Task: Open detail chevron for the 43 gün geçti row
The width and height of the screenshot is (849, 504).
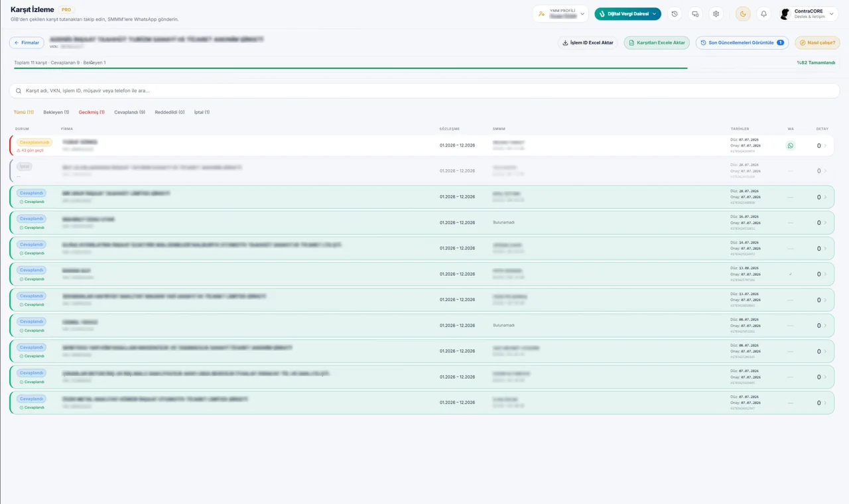Action: tap(825, 146)
